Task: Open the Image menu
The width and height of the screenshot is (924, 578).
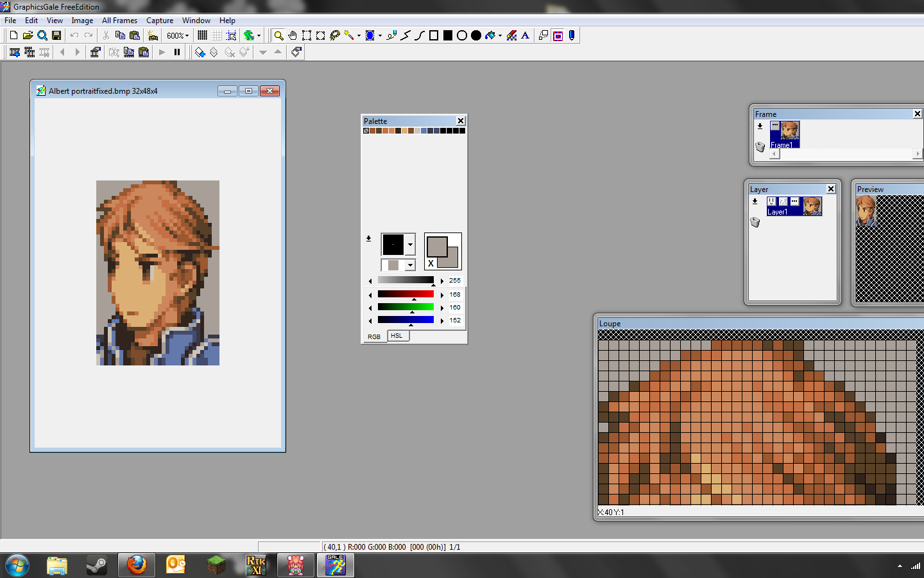Action: [x=82, y=21]
